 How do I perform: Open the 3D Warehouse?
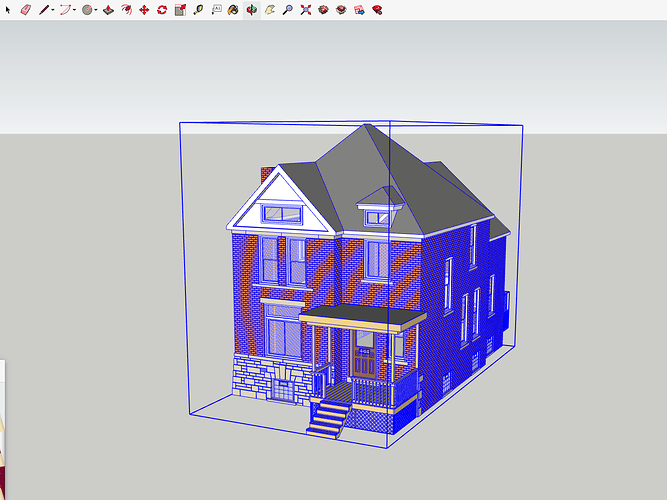[323, 10]
